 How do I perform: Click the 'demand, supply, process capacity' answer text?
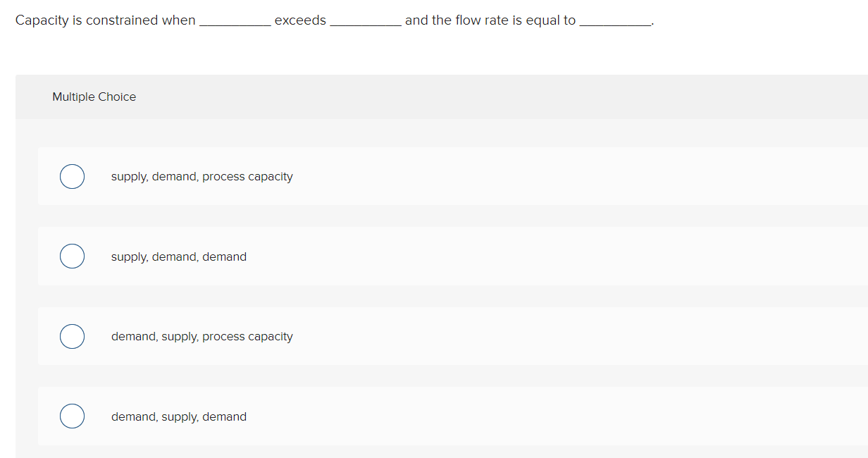coord(201,336)
